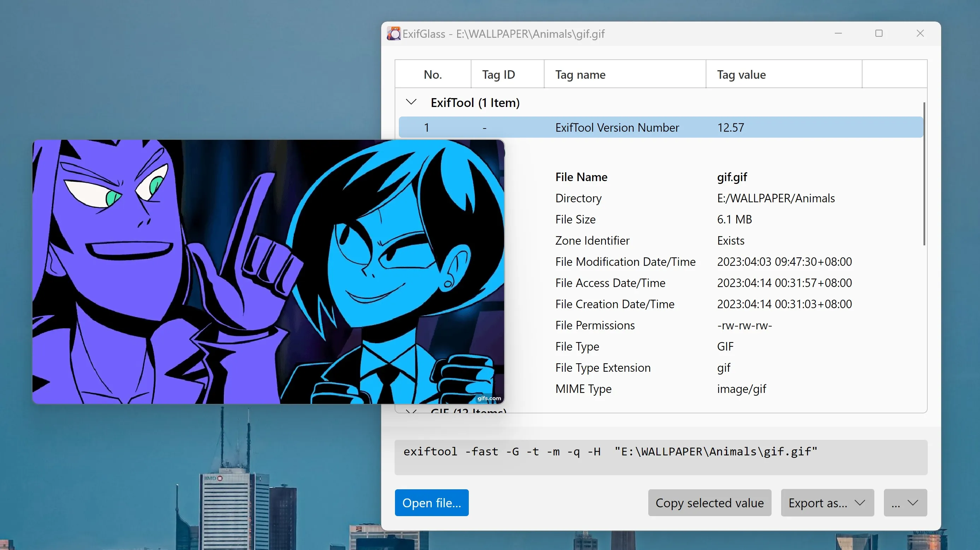The image size is (980, 550).
Task: Click the Tag name column header
Action: click(x=580, y=74)
